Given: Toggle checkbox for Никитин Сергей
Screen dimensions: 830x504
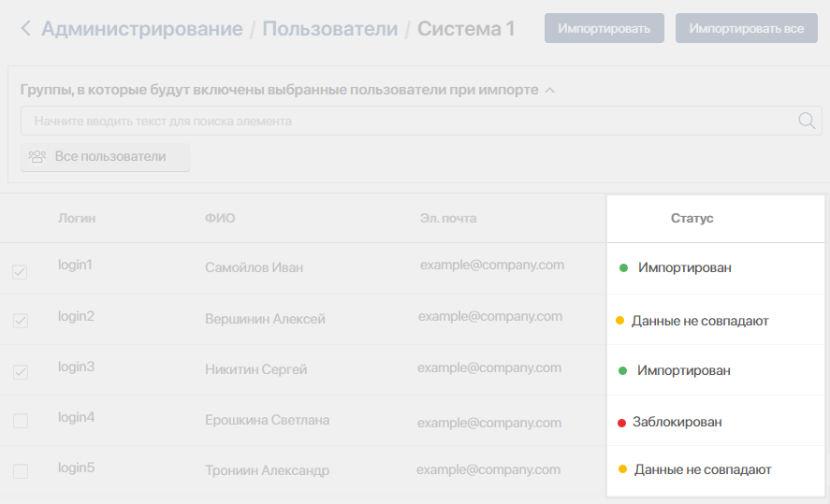Looking at the screenshot, I should [21, 372].
